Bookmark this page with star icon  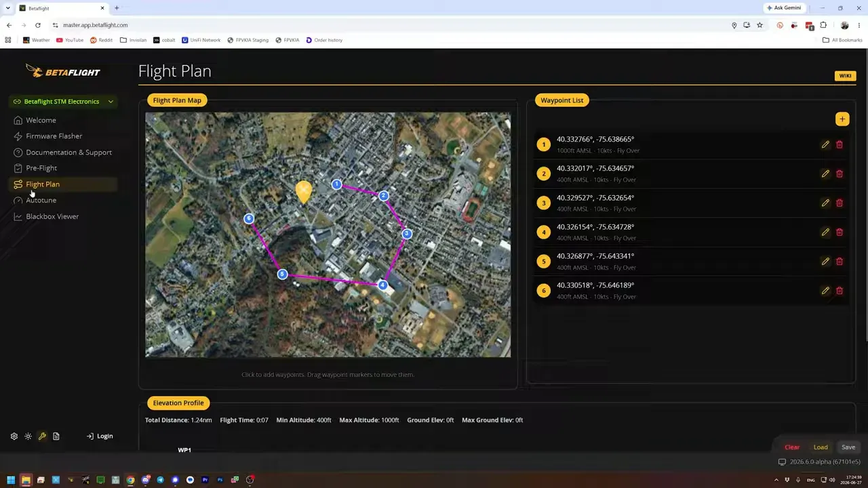[759, 25]
